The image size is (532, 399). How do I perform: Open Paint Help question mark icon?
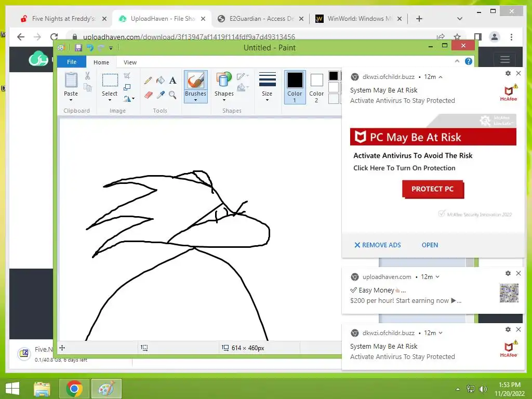(x=469, y=61)
